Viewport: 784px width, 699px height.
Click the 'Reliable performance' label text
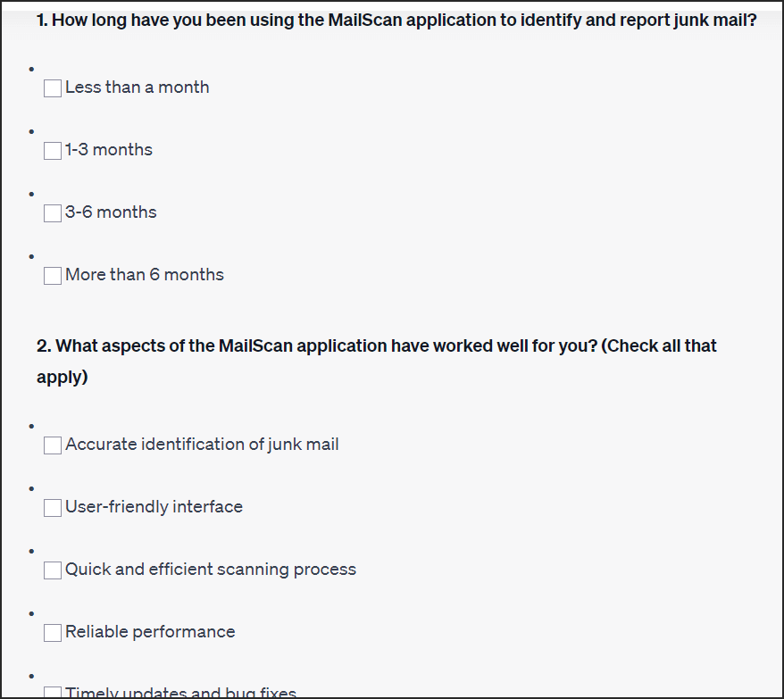[150, 631]
